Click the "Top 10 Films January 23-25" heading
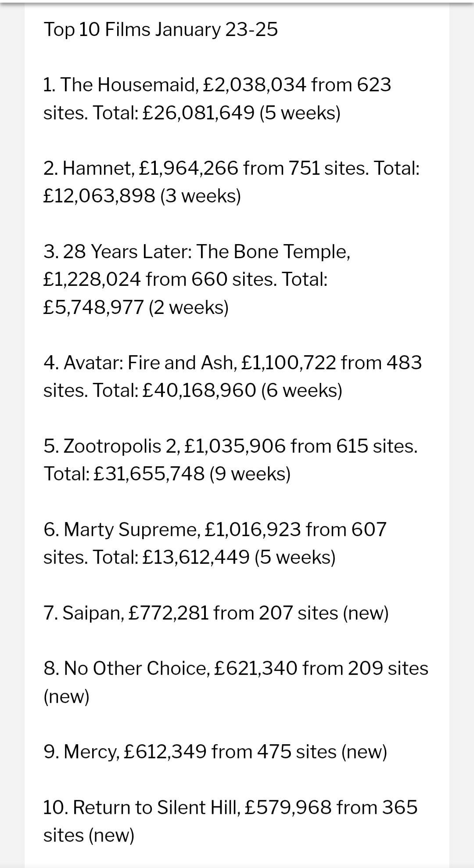The image size is (474, 868). tap(161, 30)
